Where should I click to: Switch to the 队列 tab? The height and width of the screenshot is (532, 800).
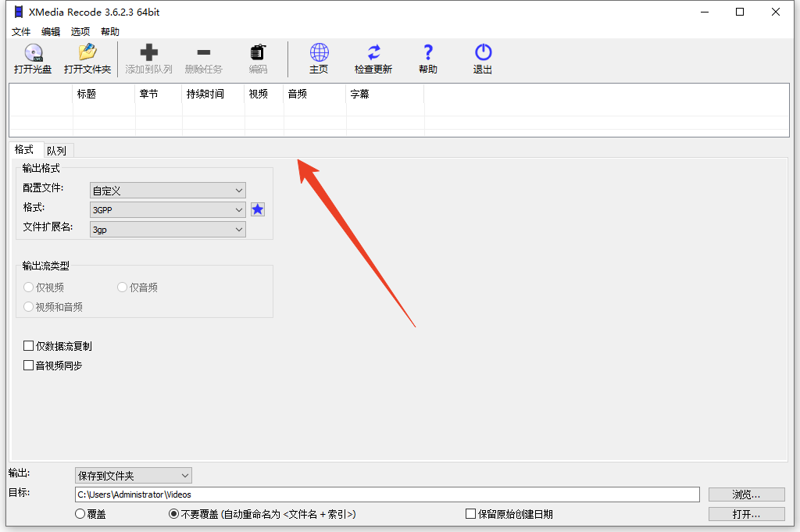56,151
